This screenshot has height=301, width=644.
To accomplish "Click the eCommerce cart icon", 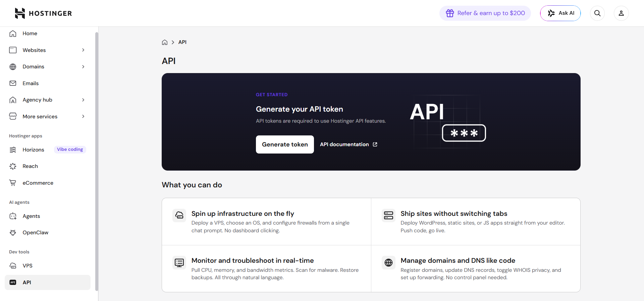I will [13, 183].
